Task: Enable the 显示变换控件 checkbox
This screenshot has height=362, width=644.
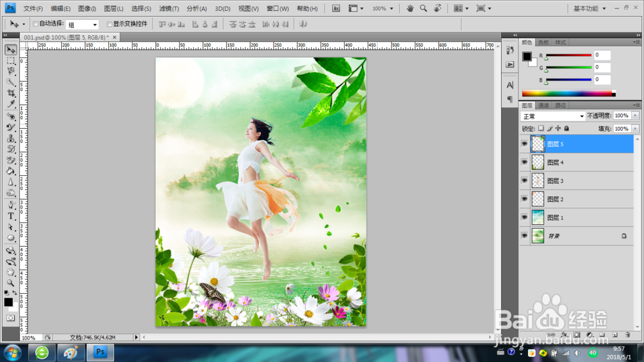Action: coord(109,24)
